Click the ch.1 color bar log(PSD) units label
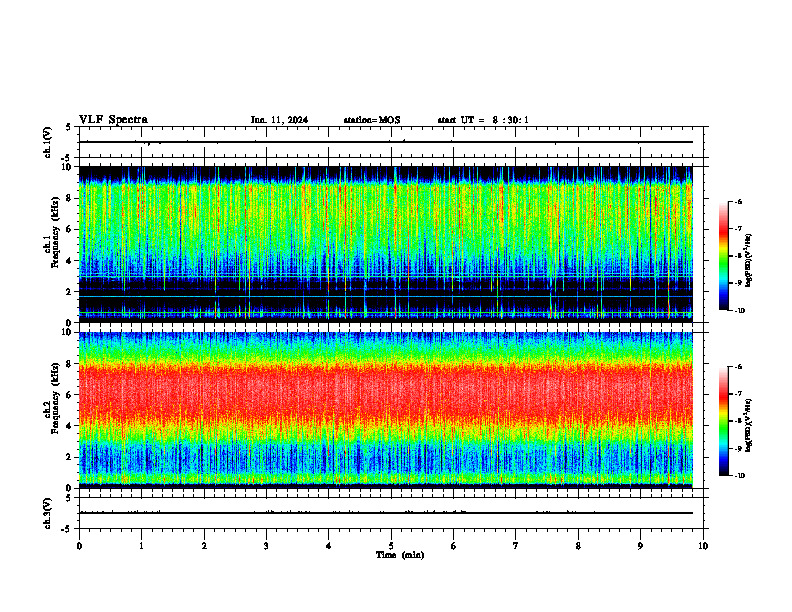The height and width of the screenshot is (612, 792). [x=749, y=261]
